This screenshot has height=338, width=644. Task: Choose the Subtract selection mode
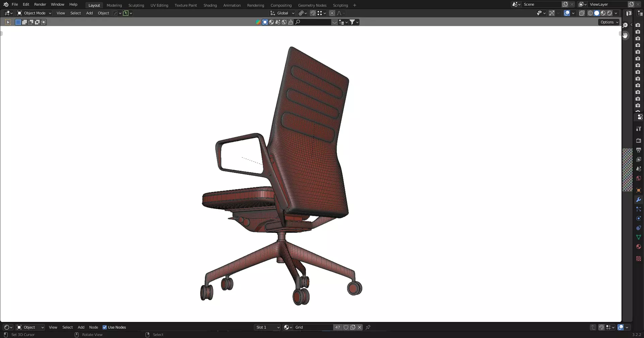pos(31,22)
